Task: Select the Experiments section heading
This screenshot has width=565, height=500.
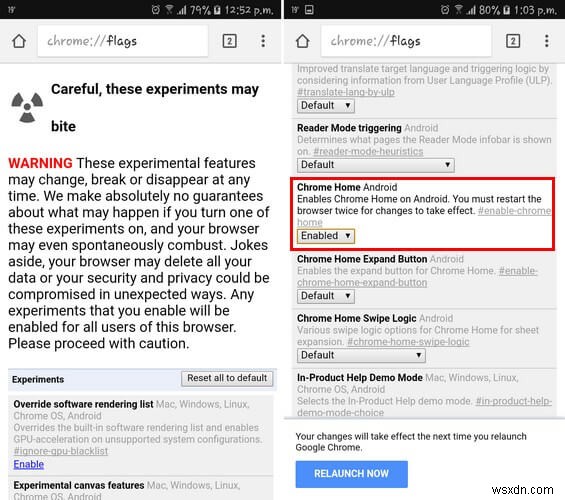Action: [x=38, y=379]
